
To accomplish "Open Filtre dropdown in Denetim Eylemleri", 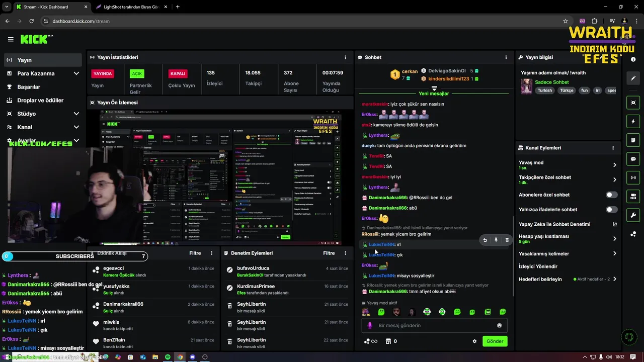I will [x=329, y=253].
